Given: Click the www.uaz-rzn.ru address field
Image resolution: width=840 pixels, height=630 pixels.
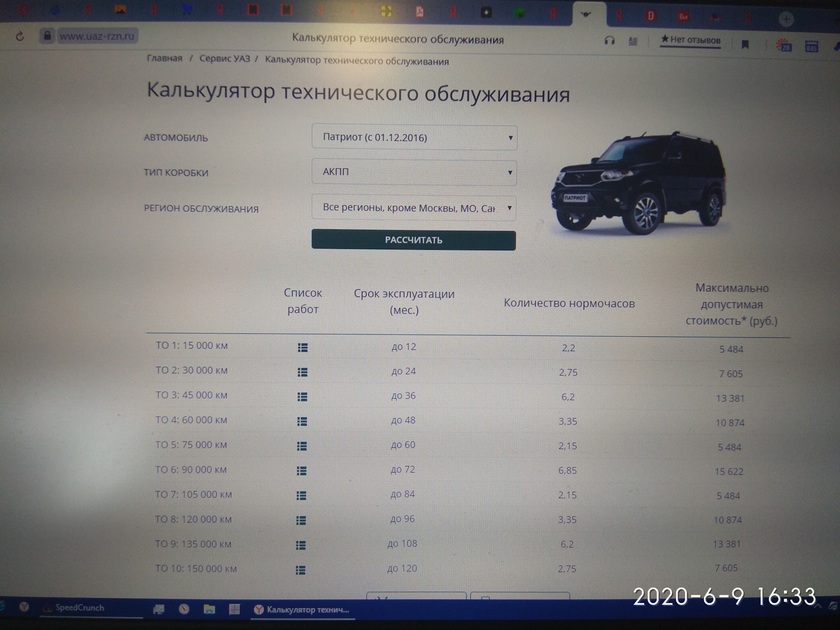Looking at the screenshot, I should pos(97,36).
